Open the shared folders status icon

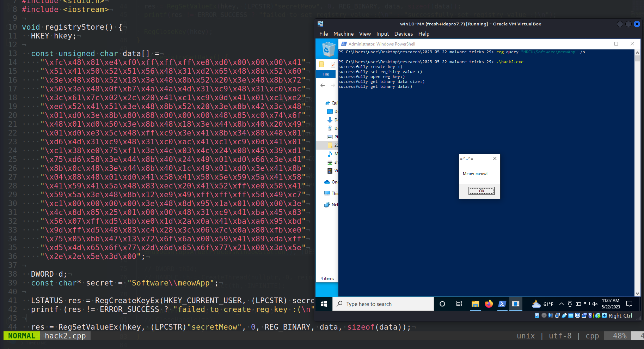[571, 316]
